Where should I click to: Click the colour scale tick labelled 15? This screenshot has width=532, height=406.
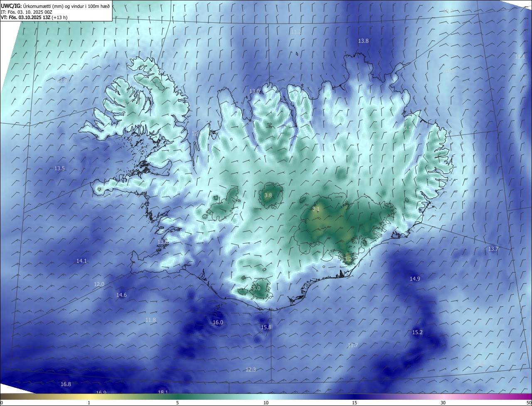click(355, 403)
